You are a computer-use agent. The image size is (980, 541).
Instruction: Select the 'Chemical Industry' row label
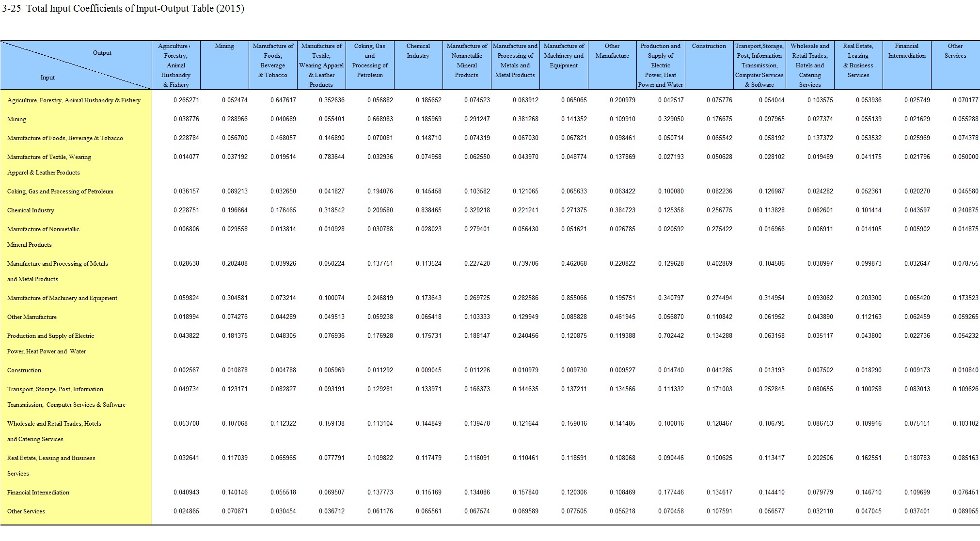(31, 210)
